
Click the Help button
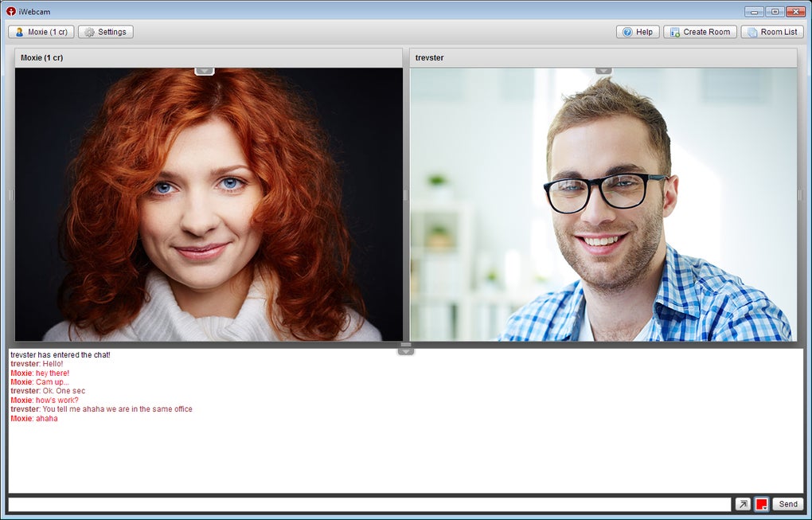click(x=638, y=32)
